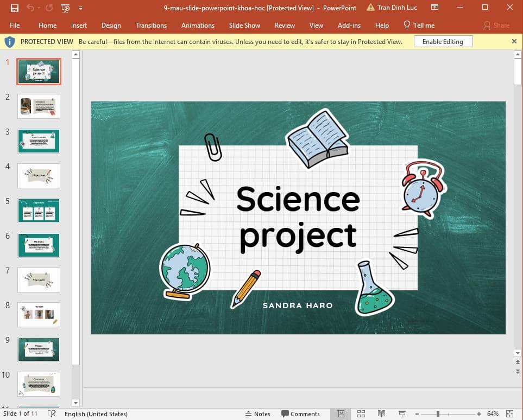Toggle the Comments pane

tap(300, 413)
